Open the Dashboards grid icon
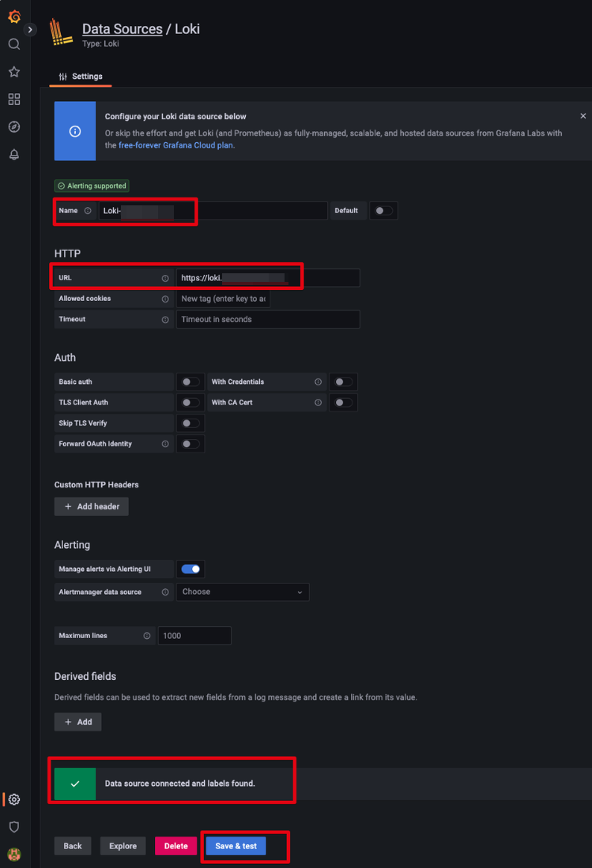 click(14, 99)
